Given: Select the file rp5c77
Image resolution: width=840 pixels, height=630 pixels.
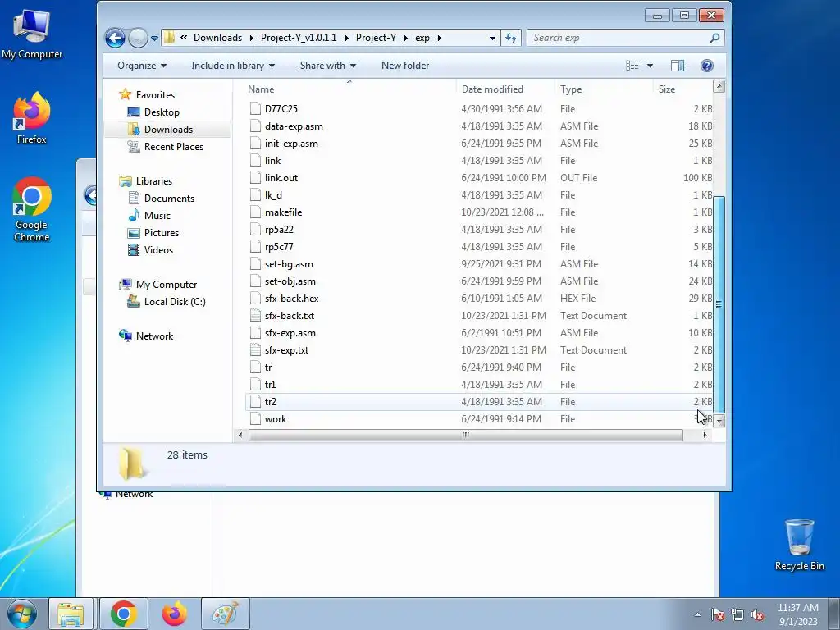Looking at the screenshot, I should coord(279,246).
